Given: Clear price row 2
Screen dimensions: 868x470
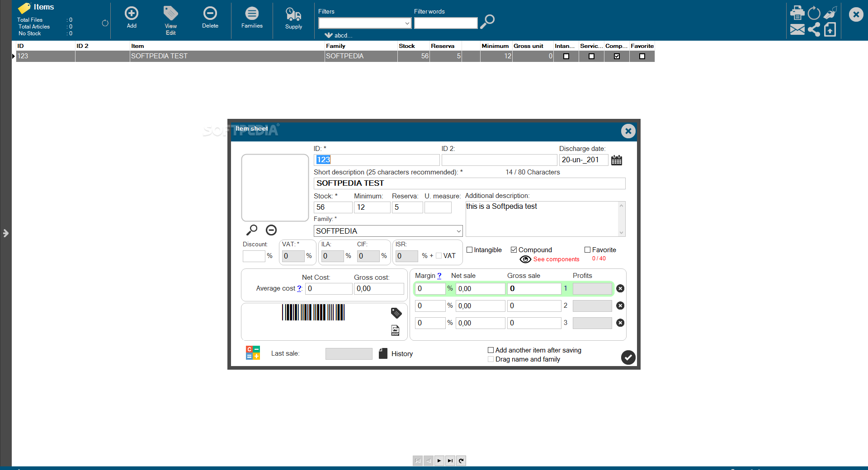Looking at the screenshot, I should tap(620, 305).
